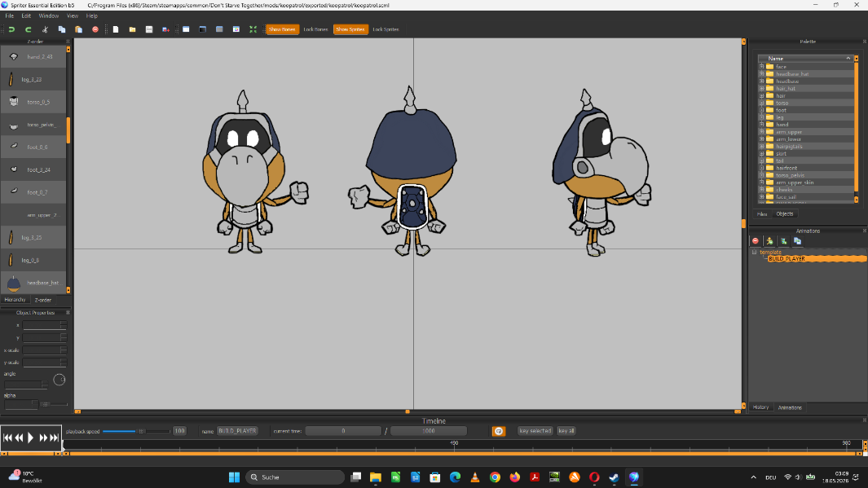Switch to the Z-order tab
The height and width of the screenshot is (488, 868).
point(42,300)
